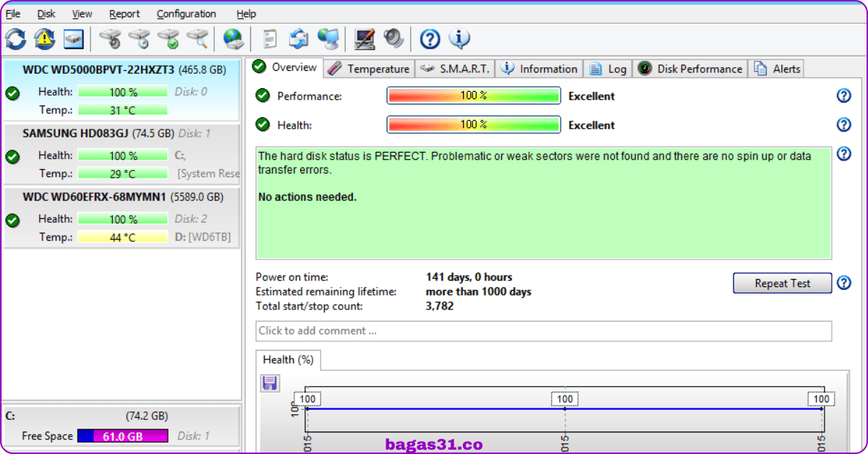Click the 44 °C temperature bar of WD60EFRX
Screen dimensions: 868x454
123,237
